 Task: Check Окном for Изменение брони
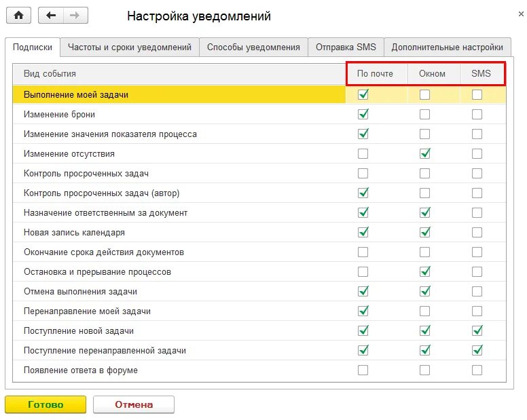pyautogui.click(x=425, y=115)
